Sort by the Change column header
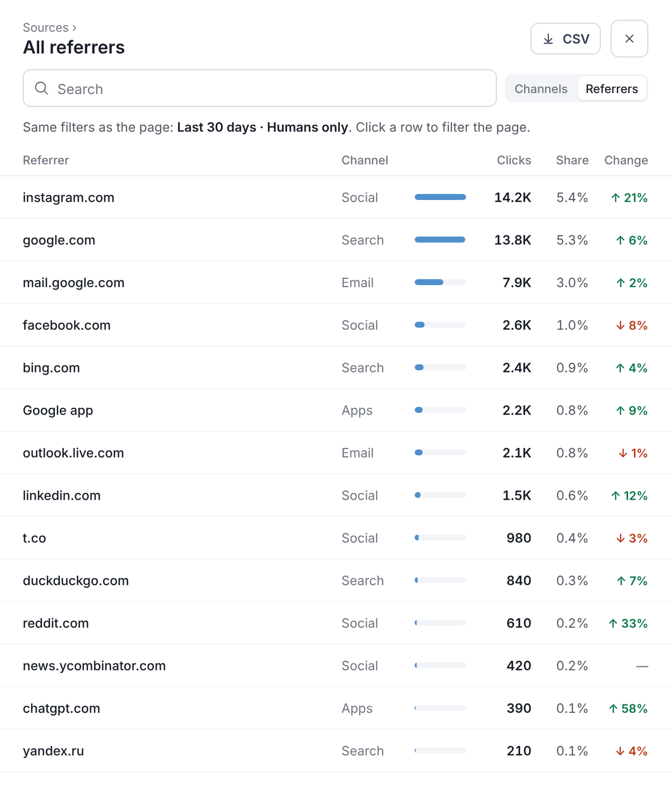 click(x=626, y=160)
